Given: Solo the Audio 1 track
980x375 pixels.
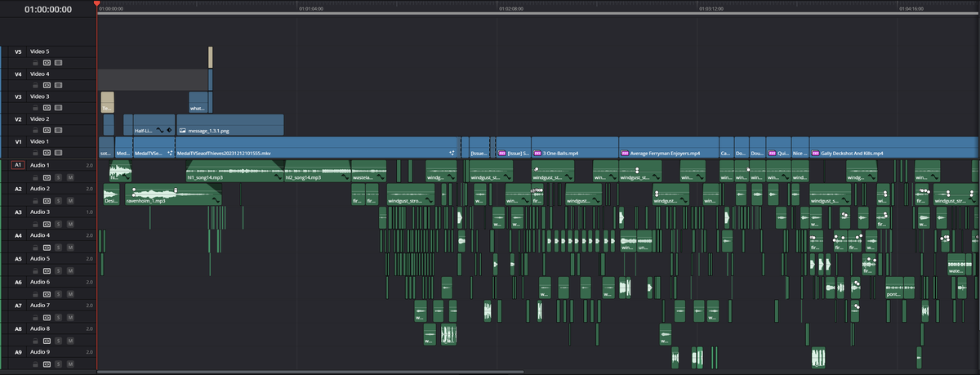Looking at the screenshot, I should click(59, 176).
